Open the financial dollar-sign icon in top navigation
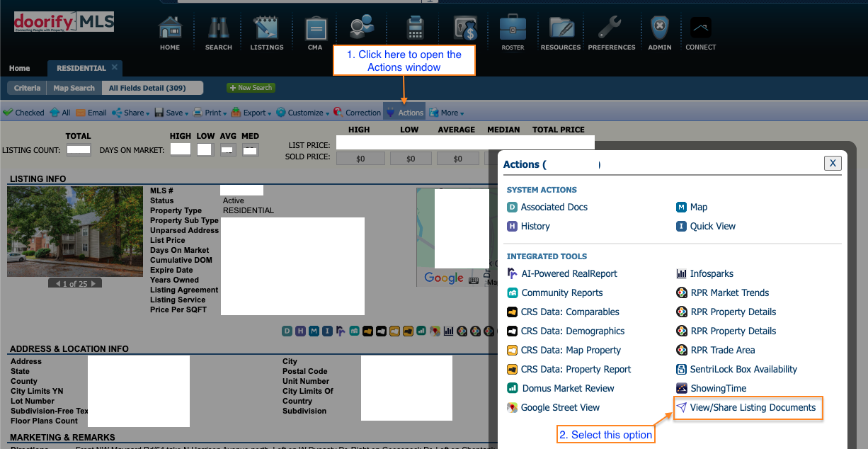The image size is (868, 449). point(466,28)
